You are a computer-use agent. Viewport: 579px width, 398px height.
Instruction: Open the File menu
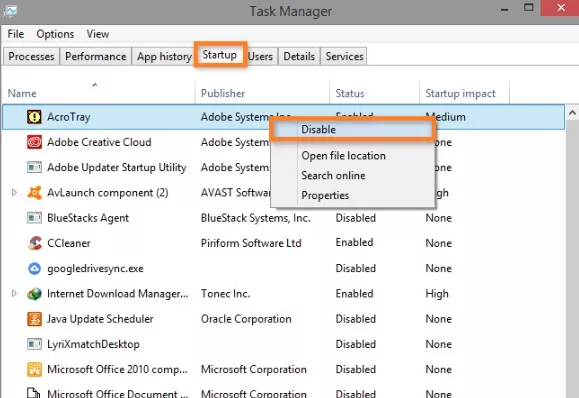point(16,34)
